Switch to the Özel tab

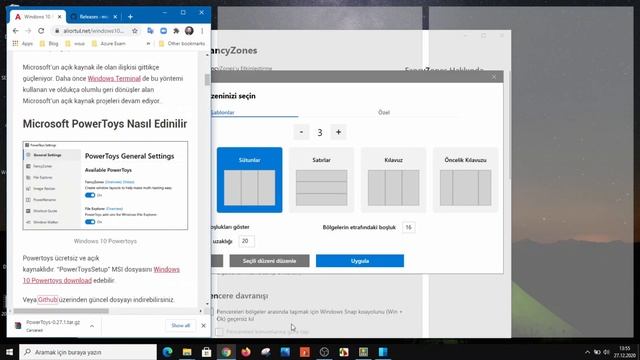point(384,112)
